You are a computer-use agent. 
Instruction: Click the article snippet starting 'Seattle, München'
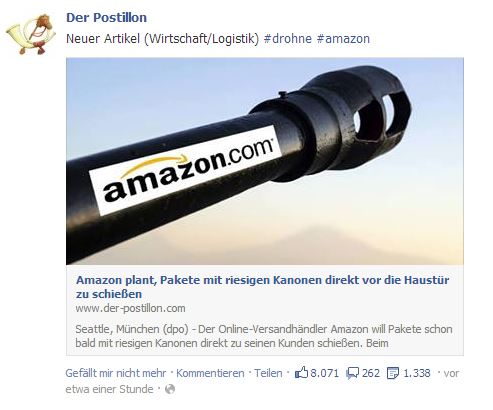tap(264, 336)
